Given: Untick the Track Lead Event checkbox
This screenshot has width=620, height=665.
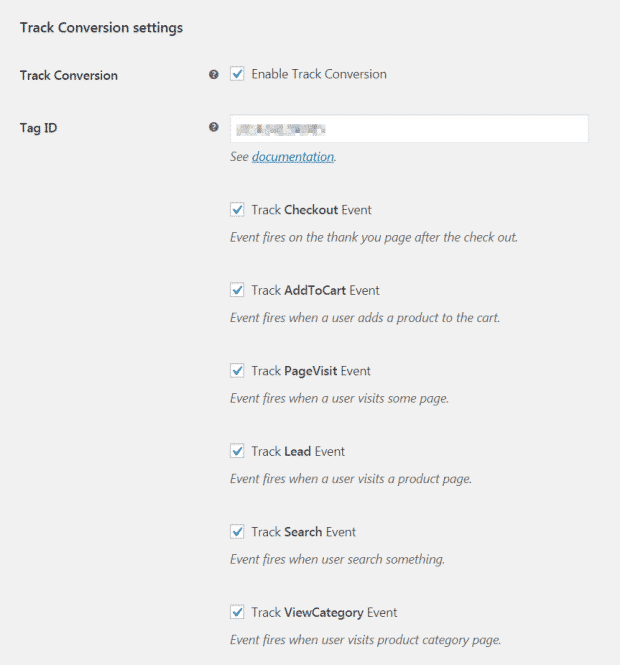Looking at the screenshot, I should [237, 451].
